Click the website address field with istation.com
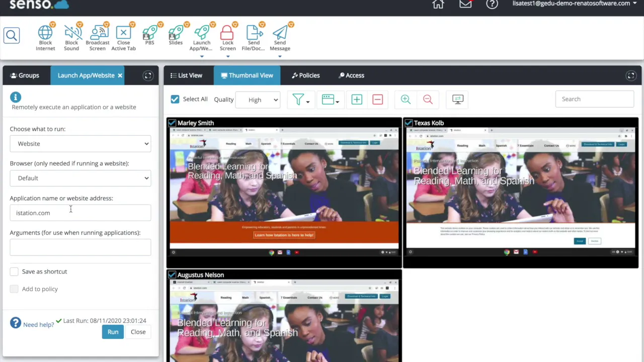Screen dimensions: 644x362 [80, 213]
